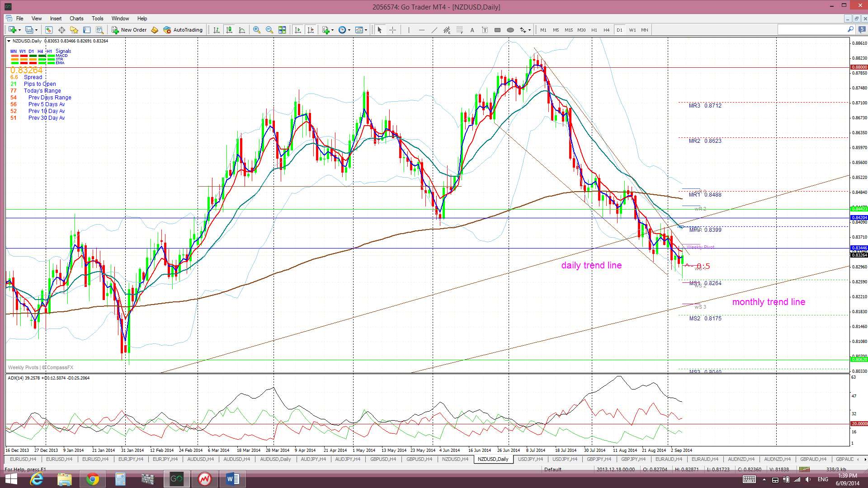
Task: Select the draw trendline tool
Action: 434,30
